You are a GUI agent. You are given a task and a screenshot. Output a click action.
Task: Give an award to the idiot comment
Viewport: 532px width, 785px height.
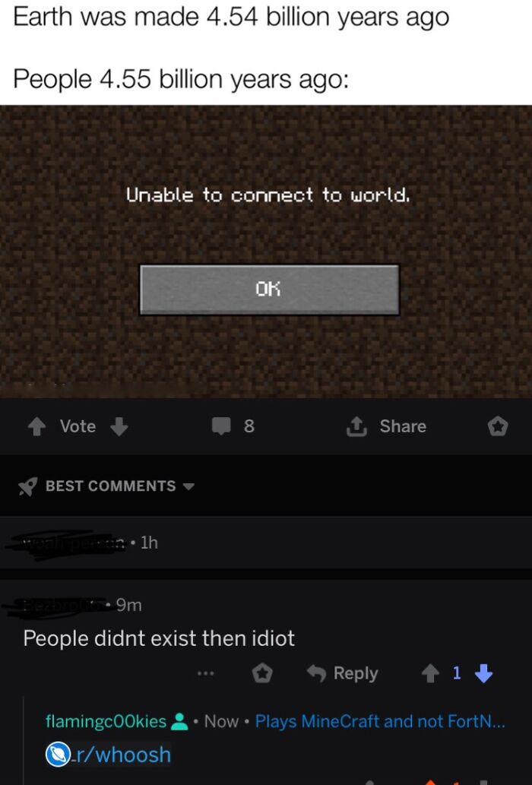tap(261, 673)
